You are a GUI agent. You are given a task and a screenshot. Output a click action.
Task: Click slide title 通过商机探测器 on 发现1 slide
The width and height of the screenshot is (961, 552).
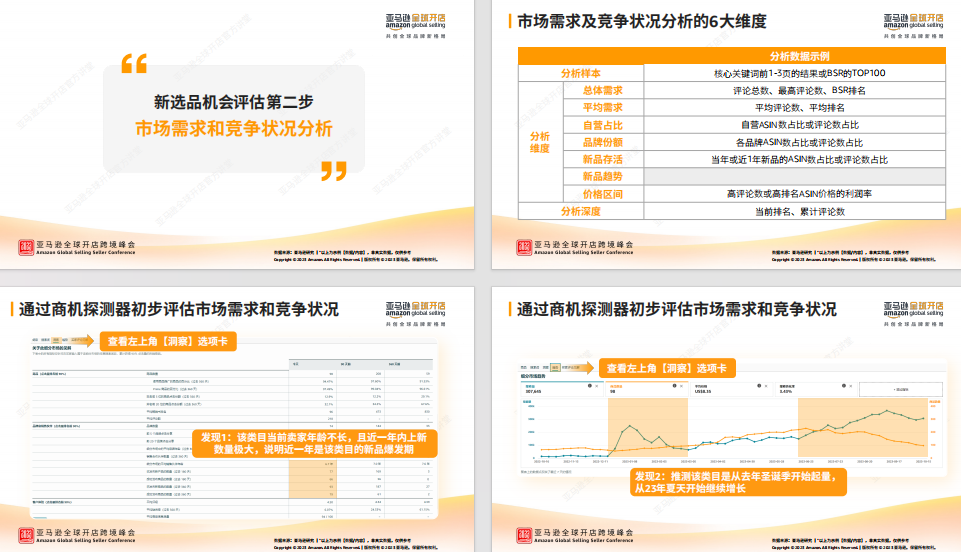point(178,309)
